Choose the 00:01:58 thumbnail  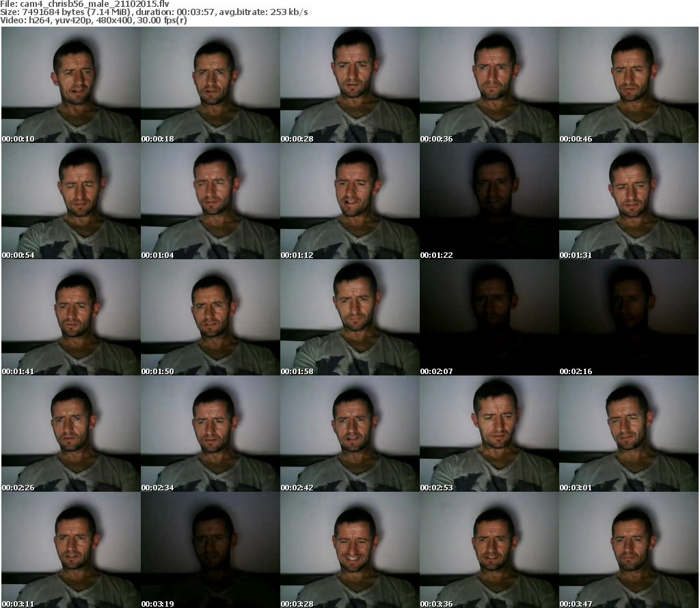click(349, 317)
